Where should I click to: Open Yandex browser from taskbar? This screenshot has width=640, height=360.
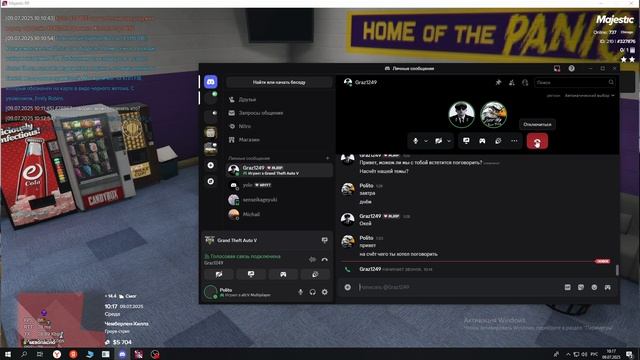point(57,354)
